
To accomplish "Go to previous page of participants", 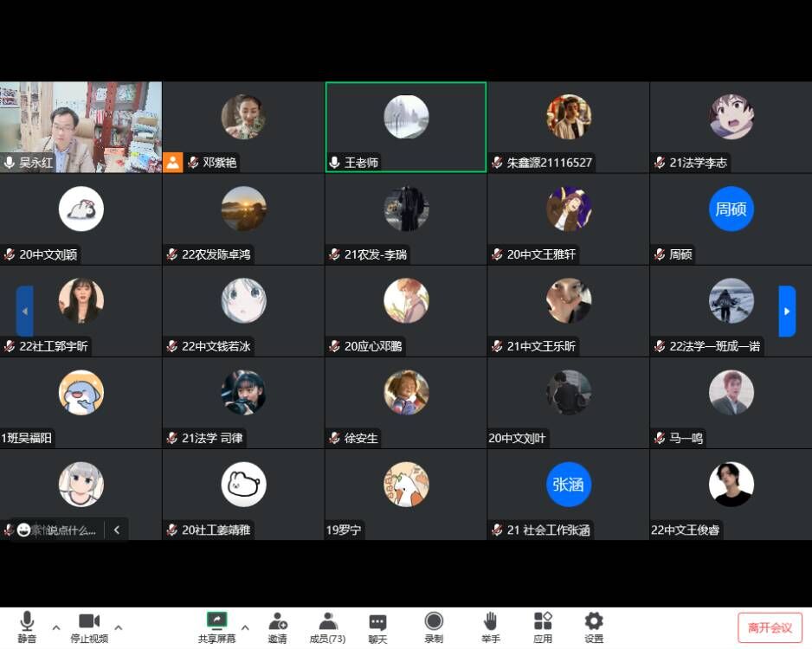I will pyautogui.click(x=24, y=311).
